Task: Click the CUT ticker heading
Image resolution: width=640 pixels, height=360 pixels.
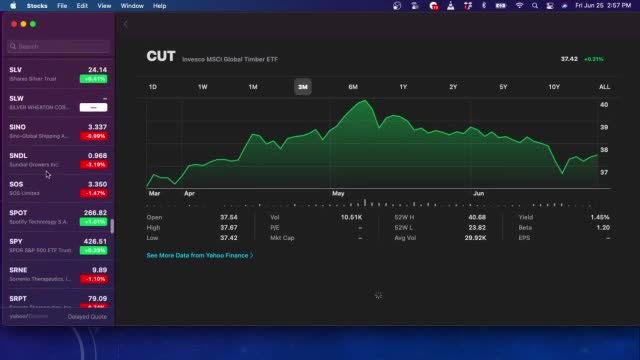Action: pyautogui.click(x=161, y=56)
